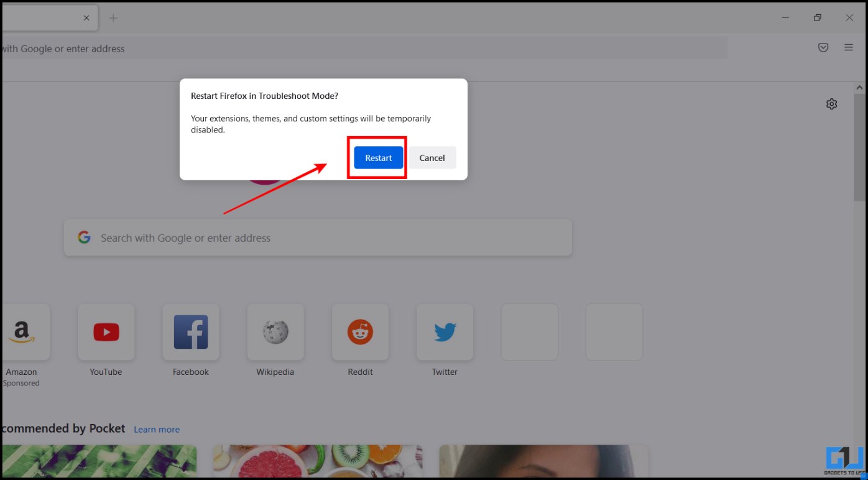Close the current browser tab
This screenshot has width=868, height=480.
pyautogui.click(x=87, y=18)
